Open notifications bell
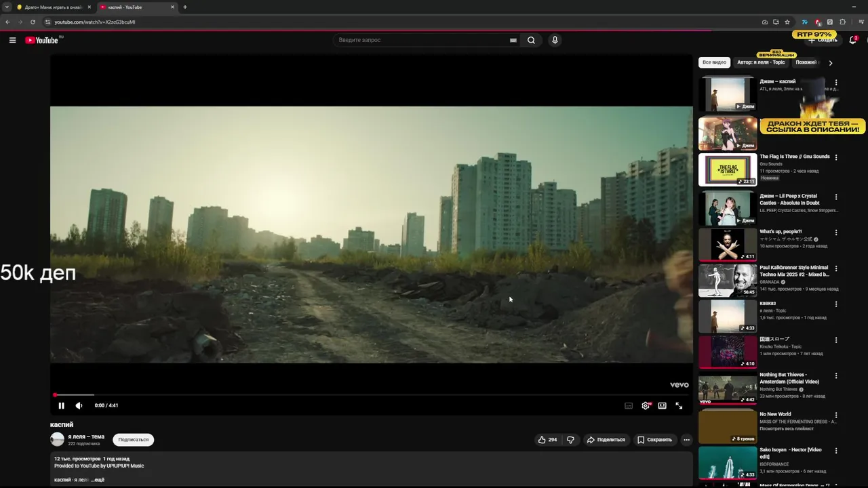The width and height of the screenshot is (868, 488). [853, 40]
